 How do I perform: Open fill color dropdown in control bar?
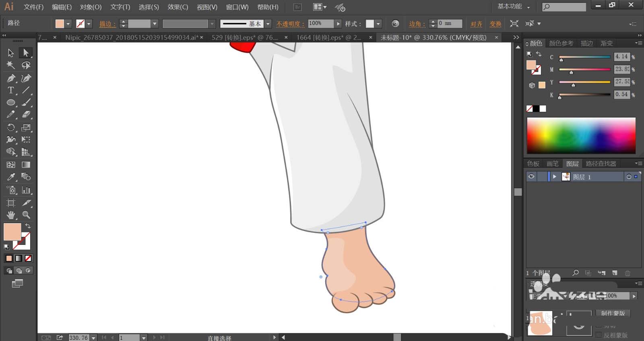pyautogui.click(x=68, y=24)
